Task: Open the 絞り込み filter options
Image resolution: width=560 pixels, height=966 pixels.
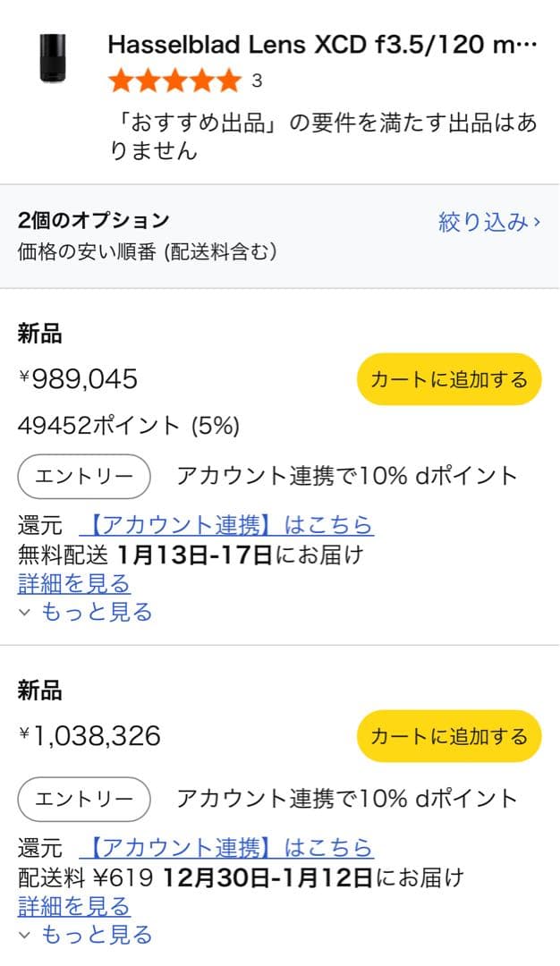Action: point(488,222)
